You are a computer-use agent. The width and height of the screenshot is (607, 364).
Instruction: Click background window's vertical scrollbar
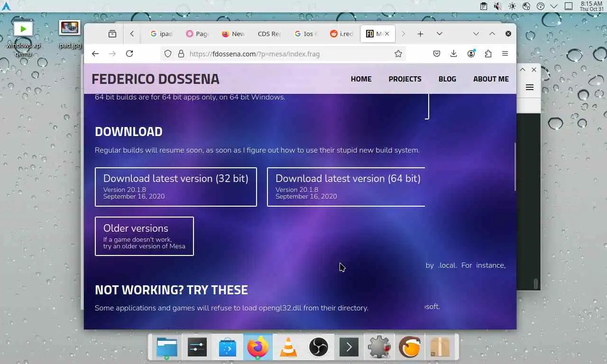(x=536, y=283)
